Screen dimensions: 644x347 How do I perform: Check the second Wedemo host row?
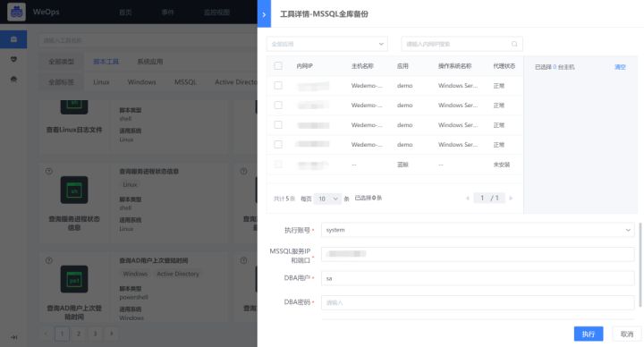pyautogui.click(x=278, y=106)
